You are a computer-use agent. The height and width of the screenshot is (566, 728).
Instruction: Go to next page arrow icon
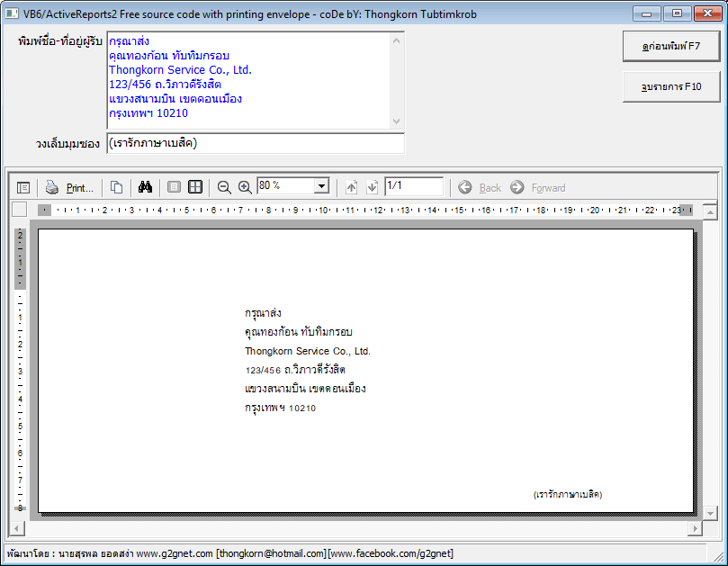[x=373, y=187]
